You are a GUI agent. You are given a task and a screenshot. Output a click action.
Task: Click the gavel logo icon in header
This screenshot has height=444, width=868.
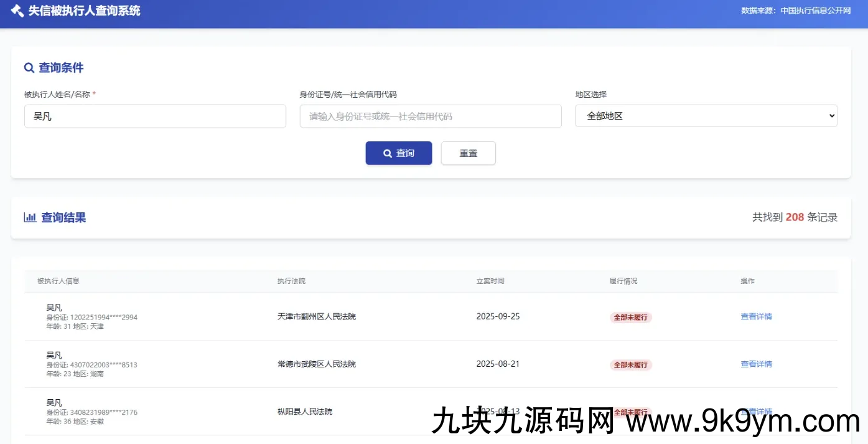(x=17, y=11)
